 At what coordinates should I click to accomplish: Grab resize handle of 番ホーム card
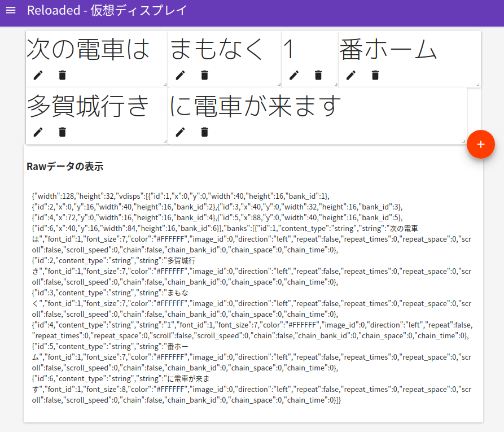pos(478,85)
